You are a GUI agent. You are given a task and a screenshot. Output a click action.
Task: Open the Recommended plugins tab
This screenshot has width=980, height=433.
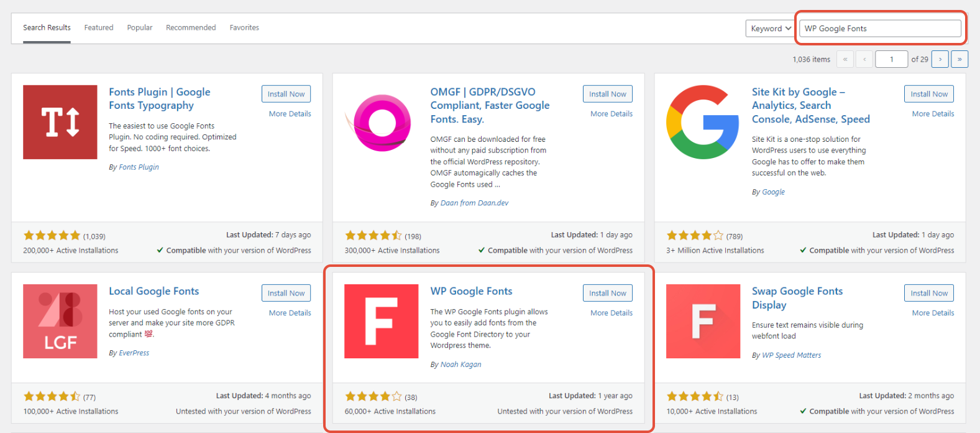(x=191, y=27)
